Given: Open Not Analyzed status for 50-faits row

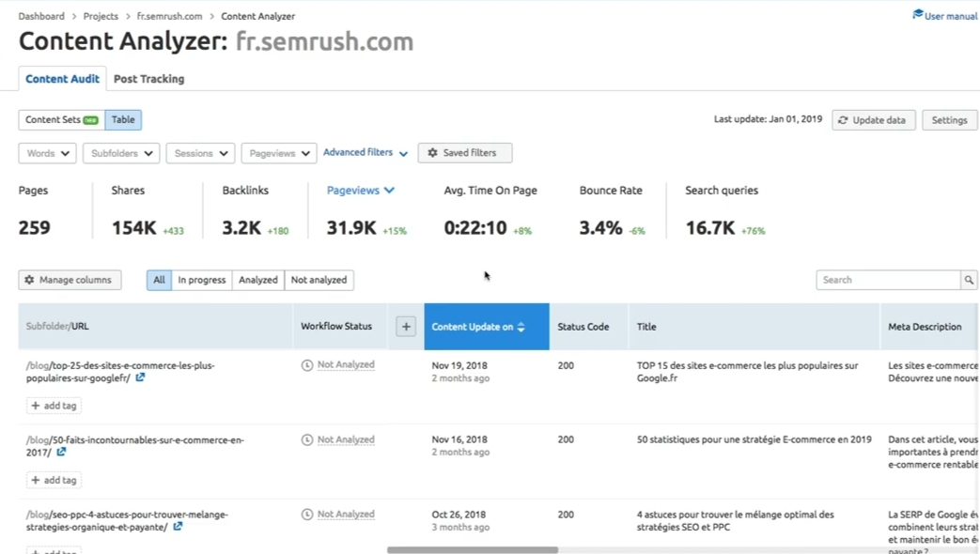Looking at the screenshot, I should (346, 439).
